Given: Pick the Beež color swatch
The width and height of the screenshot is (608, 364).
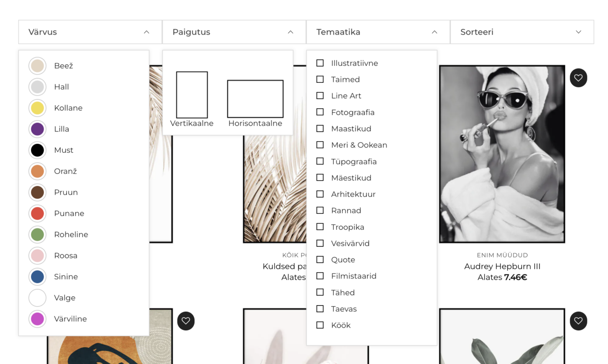Looking at the screenshot, I should pos(37,66).
